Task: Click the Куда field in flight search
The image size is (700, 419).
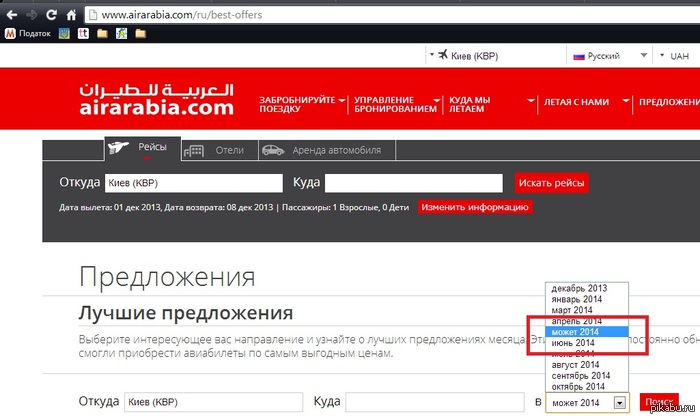Action: point(413,183)
